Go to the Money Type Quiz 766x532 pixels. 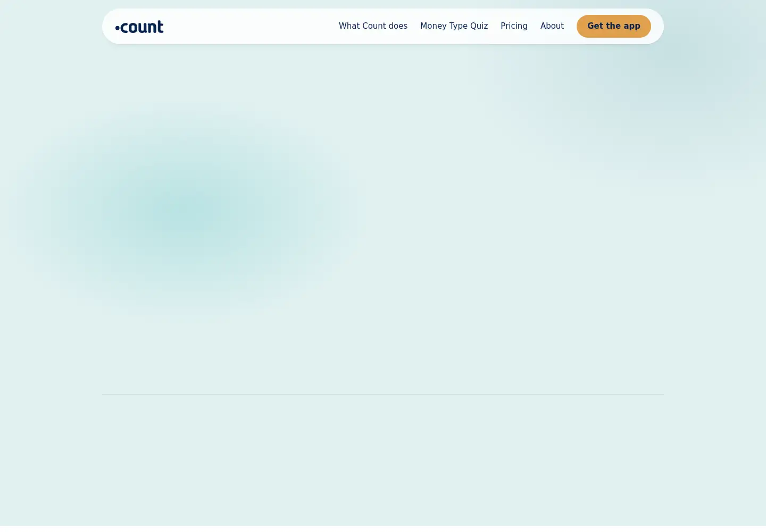(454, 26)
